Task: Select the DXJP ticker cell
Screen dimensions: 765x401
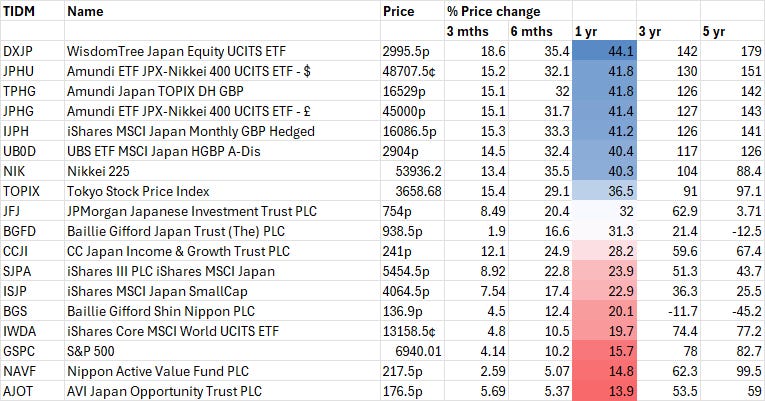Action: pos(19,50)
